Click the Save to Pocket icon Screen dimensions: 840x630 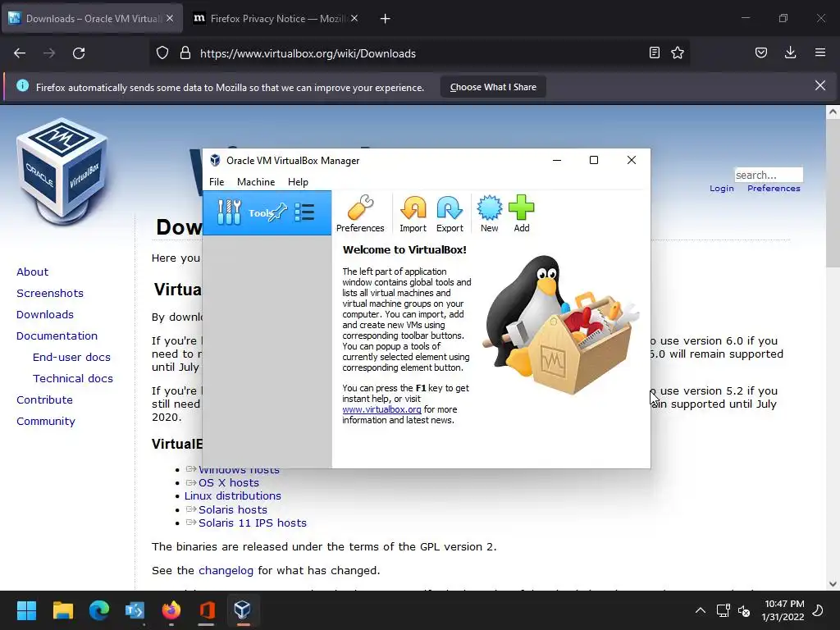click(x=761, y=52)
